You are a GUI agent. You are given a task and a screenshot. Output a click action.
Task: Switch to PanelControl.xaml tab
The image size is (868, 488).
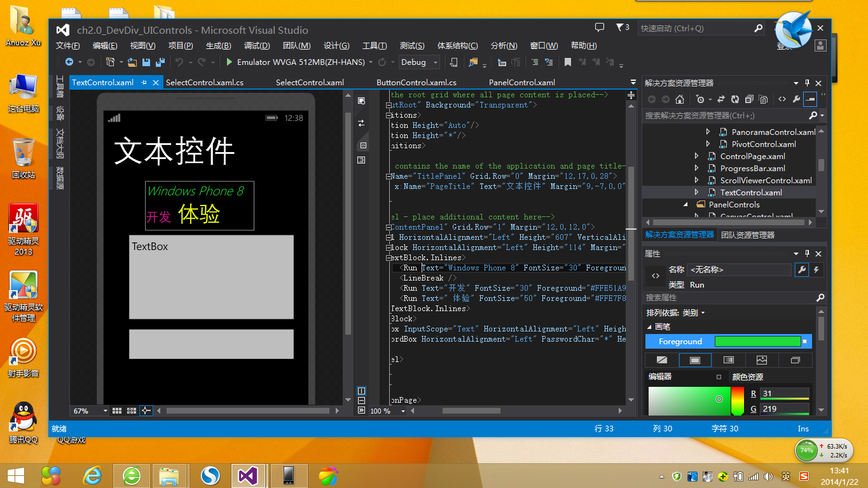coord(522,83)
